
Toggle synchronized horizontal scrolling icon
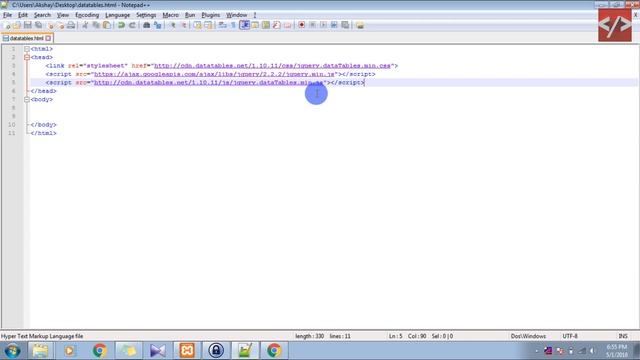point(208,25)
